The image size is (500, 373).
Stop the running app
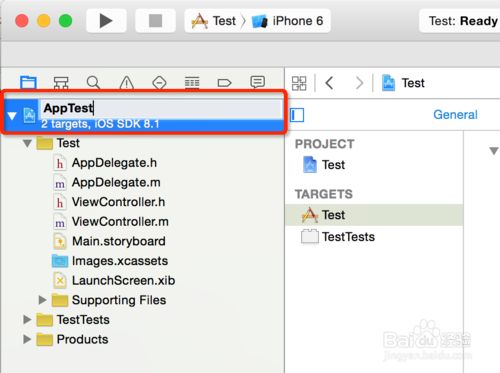155,21
